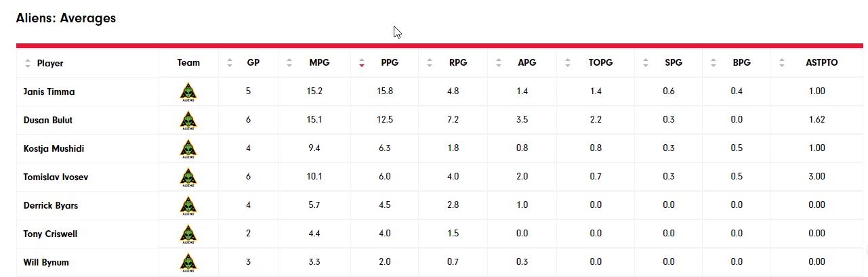868x277 pixels.
Task: Click the Team column header
Action: [188, 63]
